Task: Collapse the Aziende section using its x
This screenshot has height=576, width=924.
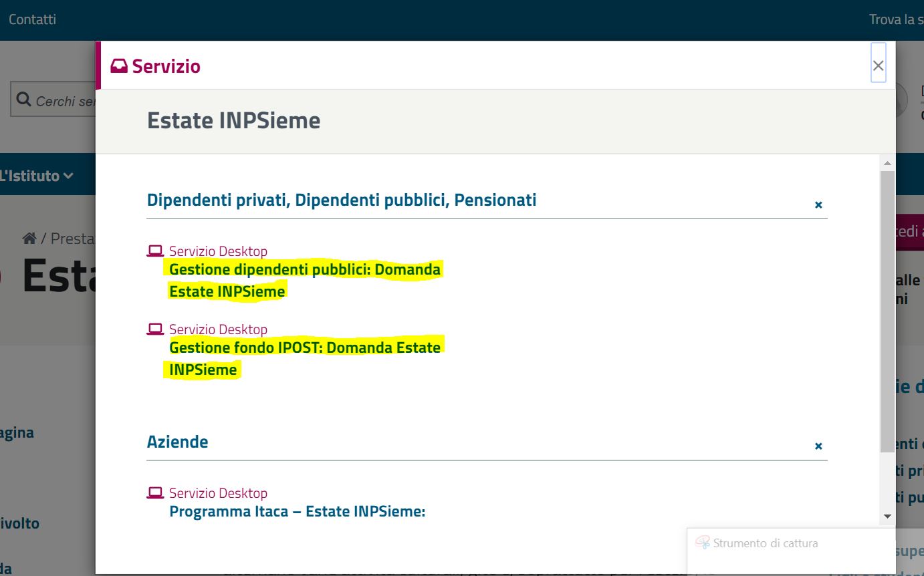Action: pos(818,446)
